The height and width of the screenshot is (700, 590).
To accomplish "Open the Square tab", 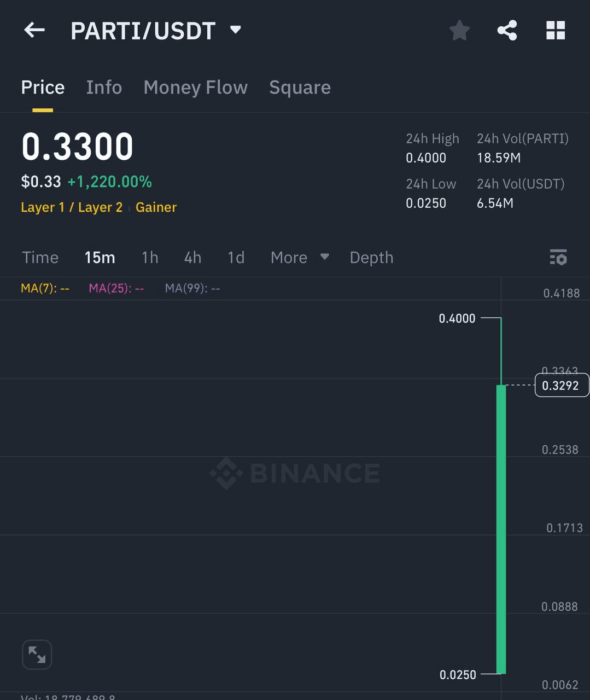I will coord(300,87).
